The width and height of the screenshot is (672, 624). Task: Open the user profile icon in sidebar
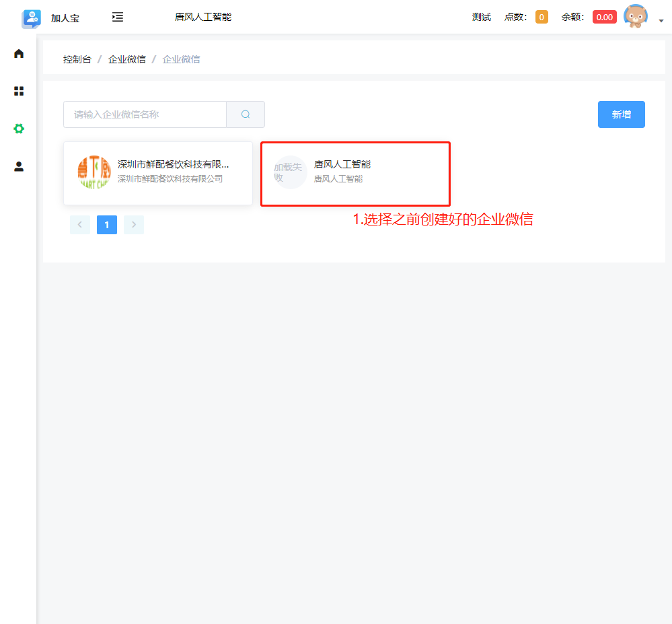click(x=19, y=166)
